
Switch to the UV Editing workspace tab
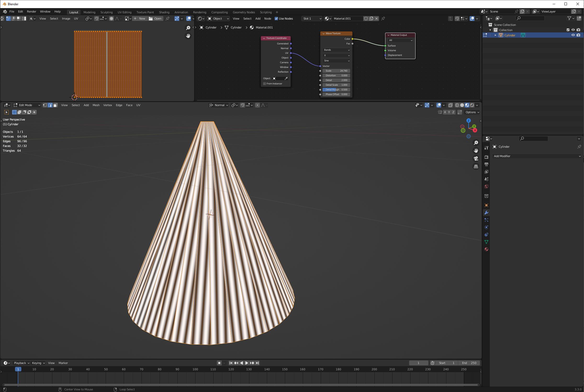coord(125,12)
